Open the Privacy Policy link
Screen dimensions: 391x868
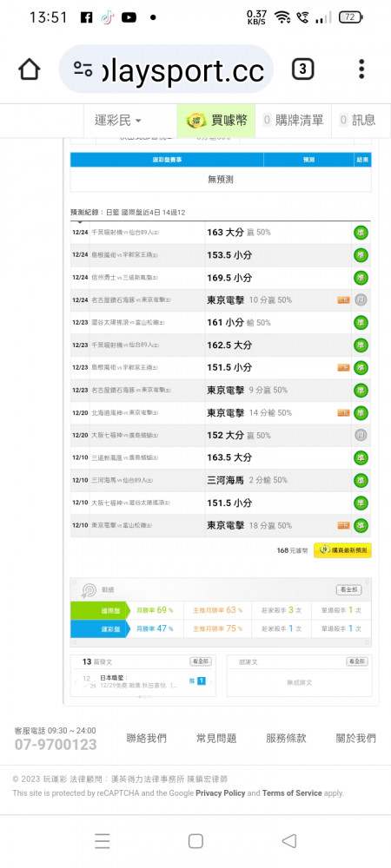coord(221,793)
